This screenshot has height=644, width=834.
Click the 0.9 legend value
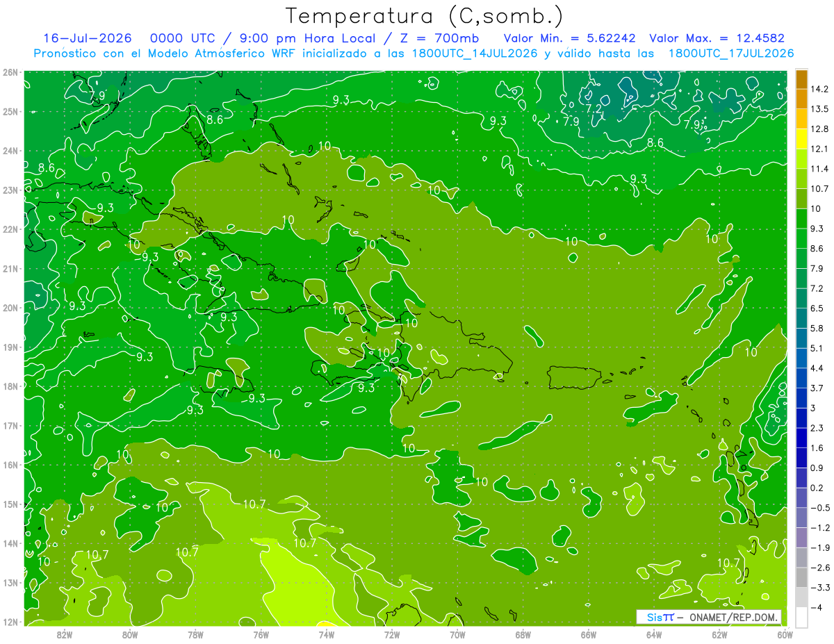point(817,468)
